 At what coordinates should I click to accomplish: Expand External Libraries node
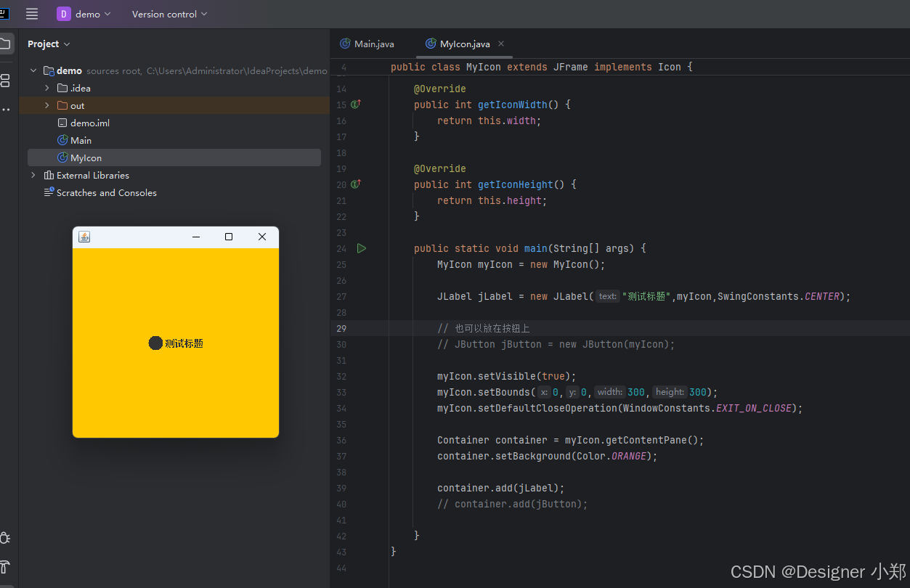click(33, 175)
